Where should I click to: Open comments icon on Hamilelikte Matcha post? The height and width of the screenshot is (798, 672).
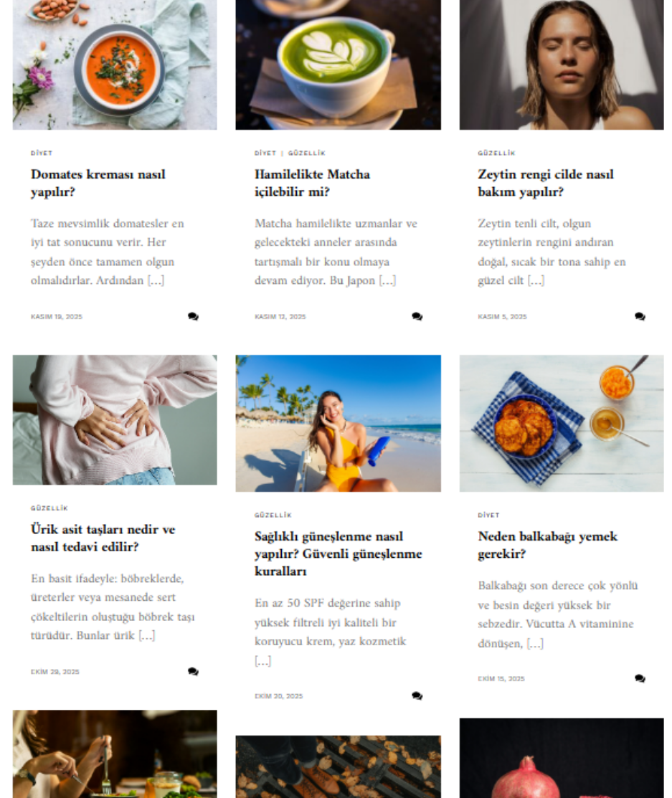click(417, 317)
